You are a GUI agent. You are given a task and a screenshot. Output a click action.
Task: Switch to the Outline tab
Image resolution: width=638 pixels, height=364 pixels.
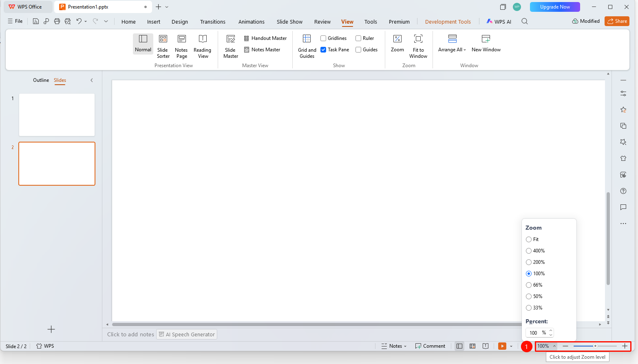click(x=41, y=80)
